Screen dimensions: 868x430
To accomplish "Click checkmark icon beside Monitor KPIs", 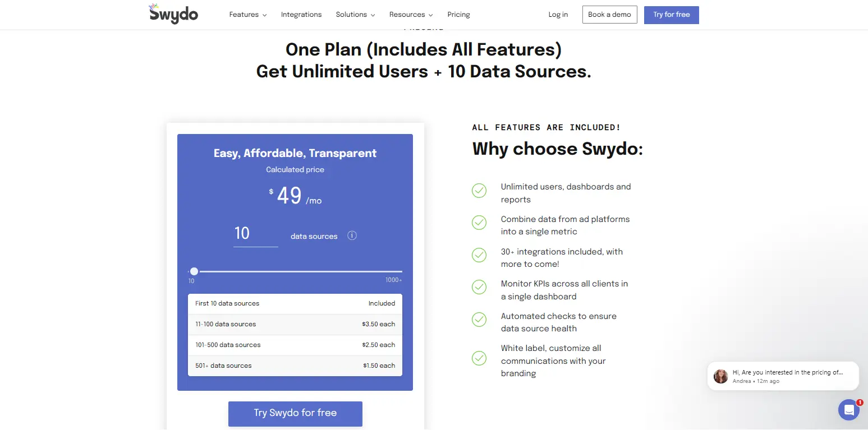I will pos(479,287).
